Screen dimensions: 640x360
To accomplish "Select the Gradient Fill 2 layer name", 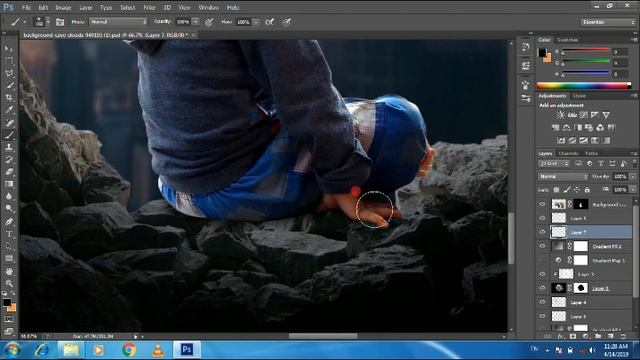I will tap(607, 247).
